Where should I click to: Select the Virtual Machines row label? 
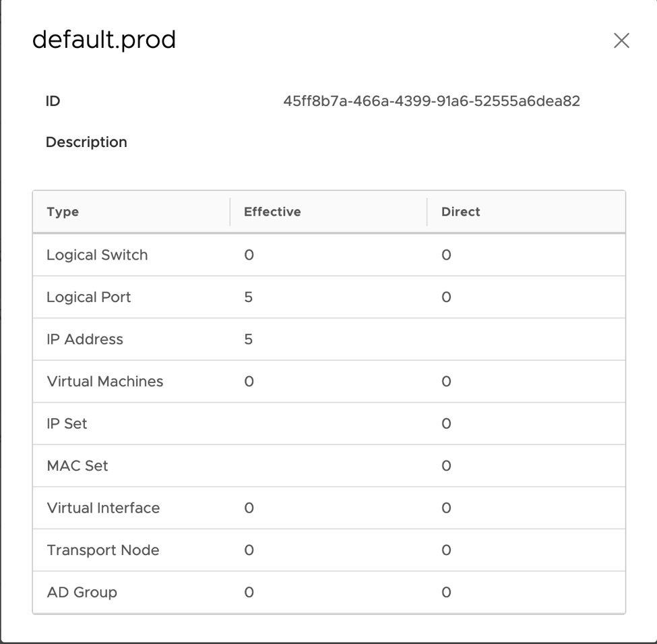pos(105,382)
